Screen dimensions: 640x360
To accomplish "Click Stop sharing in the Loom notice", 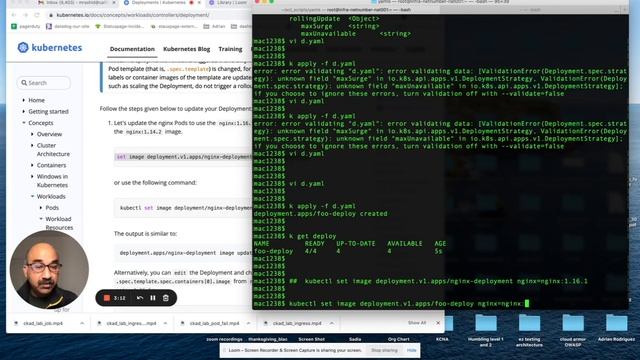I will (x=384, y=350).
